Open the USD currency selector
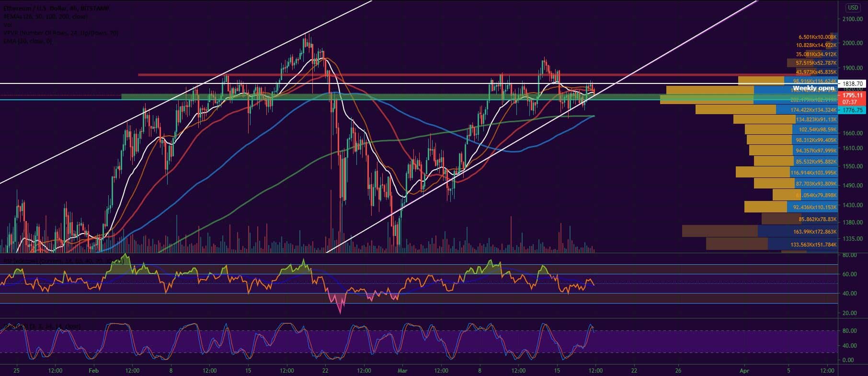 coord(853,7)
